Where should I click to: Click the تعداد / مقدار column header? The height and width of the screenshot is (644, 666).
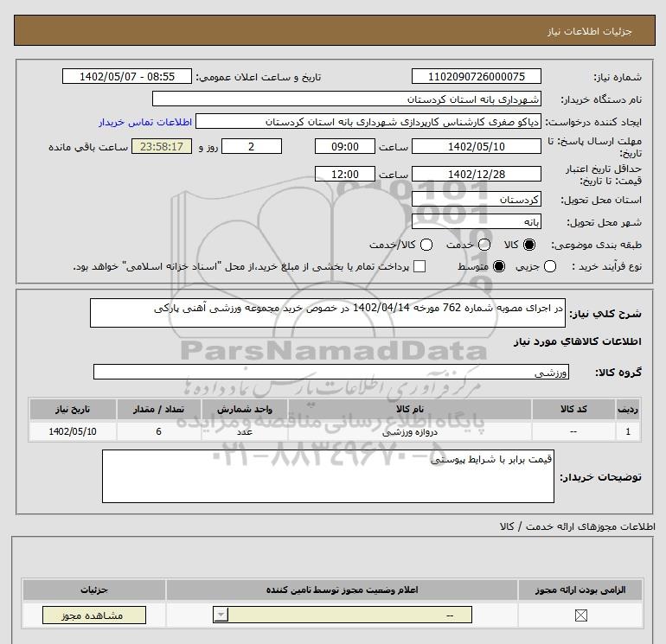click(159, 409)
